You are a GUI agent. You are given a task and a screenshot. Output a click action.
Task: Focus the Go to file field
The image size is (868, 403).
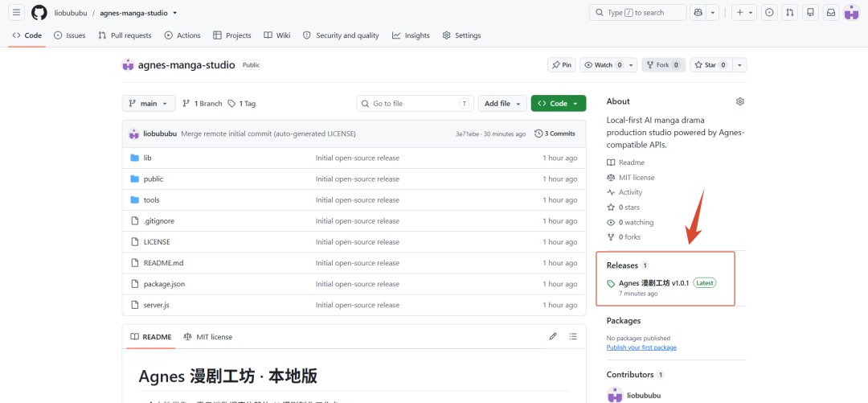click(416, 104)
